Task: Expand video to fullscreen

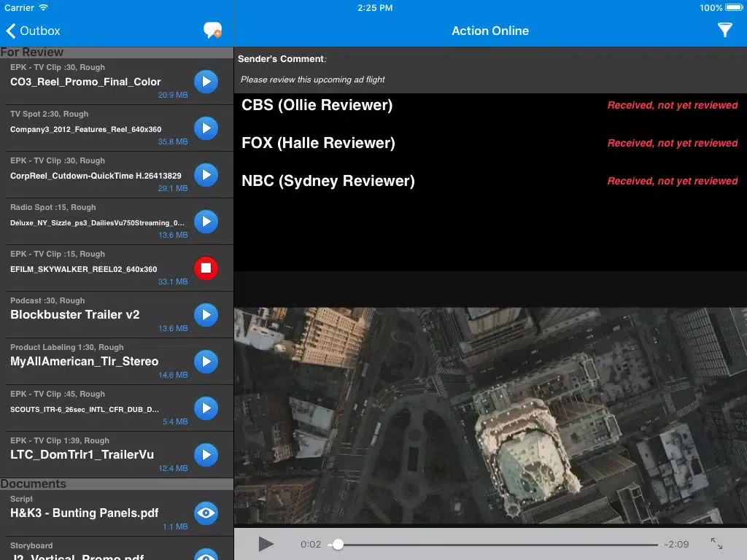Action: (x=716, y=543)
